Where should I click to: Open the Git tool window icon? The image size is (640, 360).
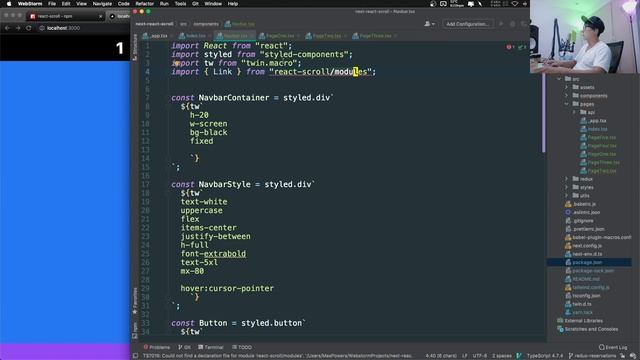(180, 347)
